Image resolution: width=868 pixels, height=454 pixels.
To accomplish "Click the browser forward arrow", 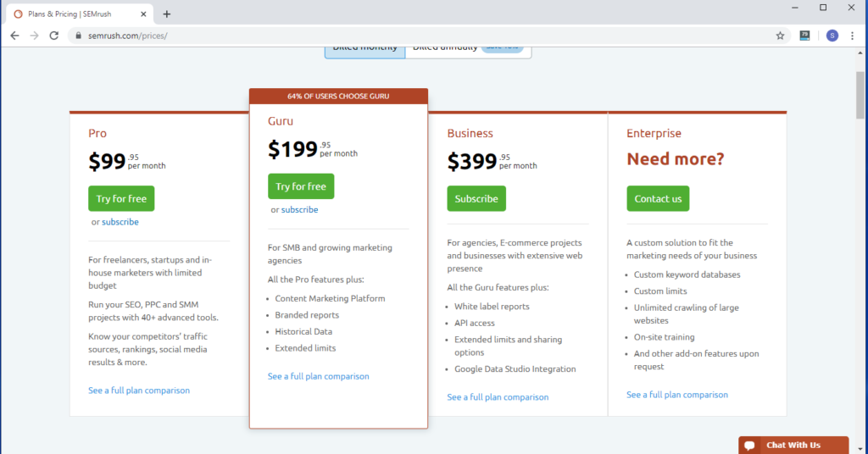I will [x=34, y=36].
